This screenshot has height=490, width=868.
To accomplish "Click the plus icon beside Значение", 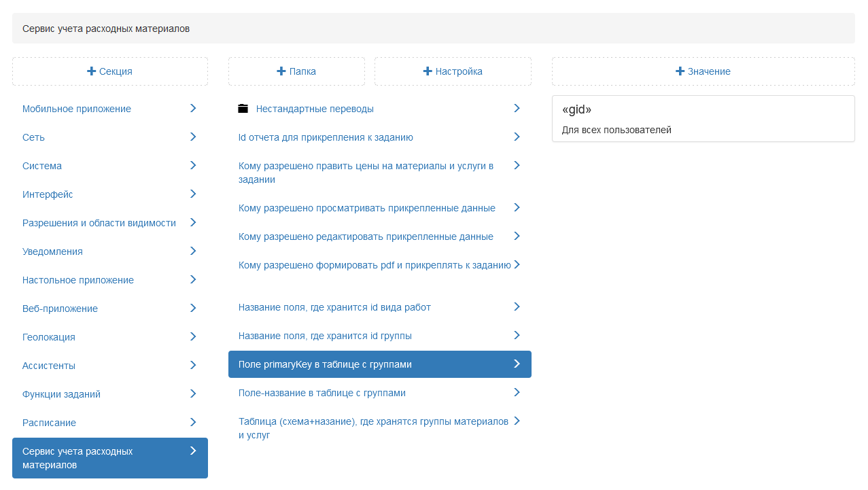I will pos(680,71).
